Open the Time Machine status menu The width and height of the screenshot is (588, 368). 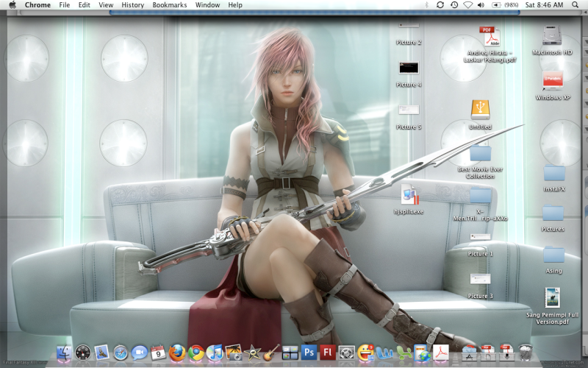coord(454,5)
